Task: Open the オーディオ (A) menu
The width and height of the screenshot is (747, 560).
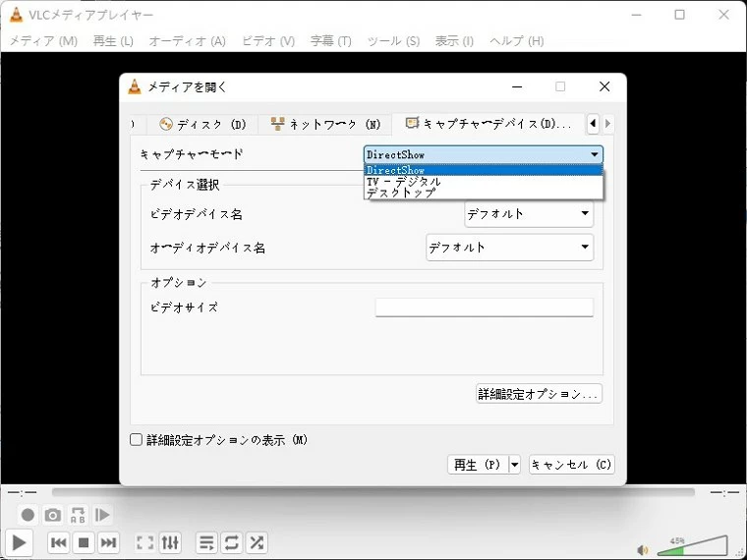Action: coord(187,41)
